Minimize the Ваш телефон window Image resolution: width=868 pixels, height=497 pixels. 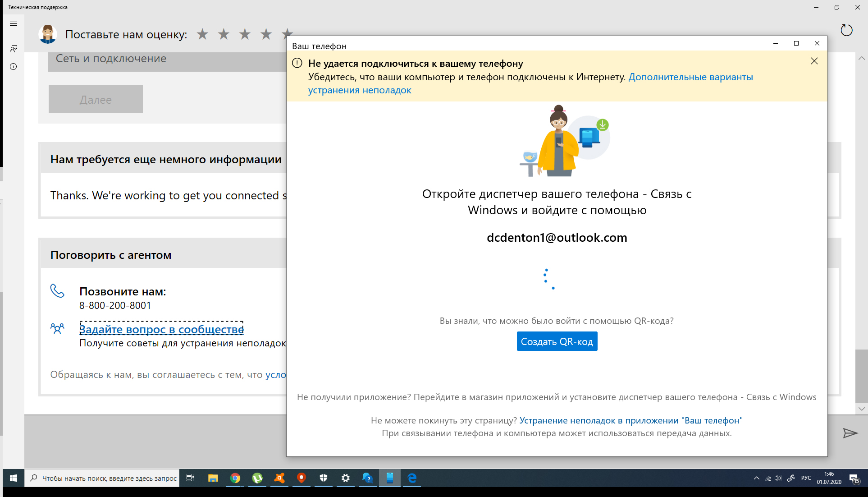[776, 43]
